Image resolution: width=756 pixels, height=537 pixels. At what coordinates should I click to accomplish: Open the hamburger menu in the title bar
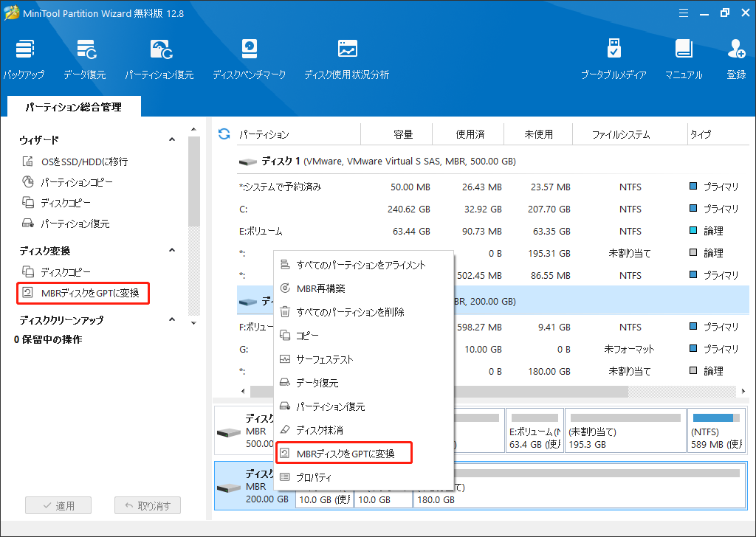[683, 13]
